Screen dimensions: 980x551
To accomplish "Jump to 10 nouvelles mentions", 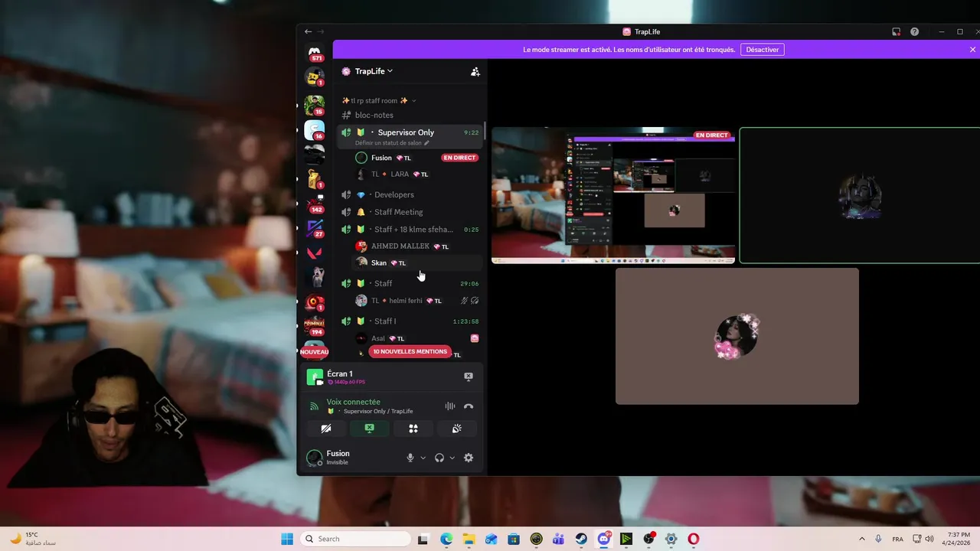I will (x=410, y=351).
